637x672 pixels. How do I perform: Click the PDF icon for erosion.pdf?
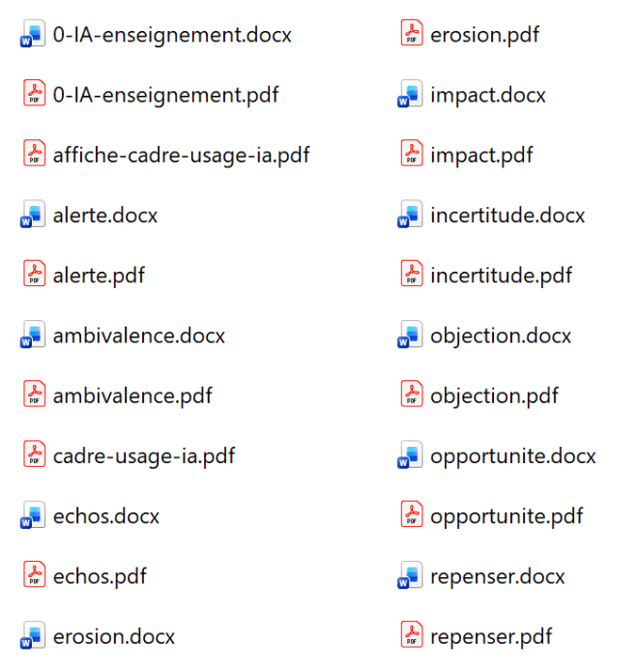point(412,34)
